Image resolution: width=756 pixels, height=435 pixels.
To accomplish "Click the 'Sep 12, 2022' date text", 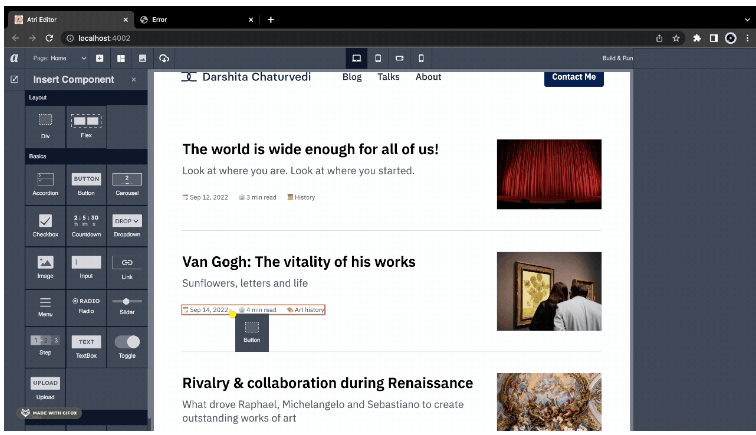I will 209,197.
